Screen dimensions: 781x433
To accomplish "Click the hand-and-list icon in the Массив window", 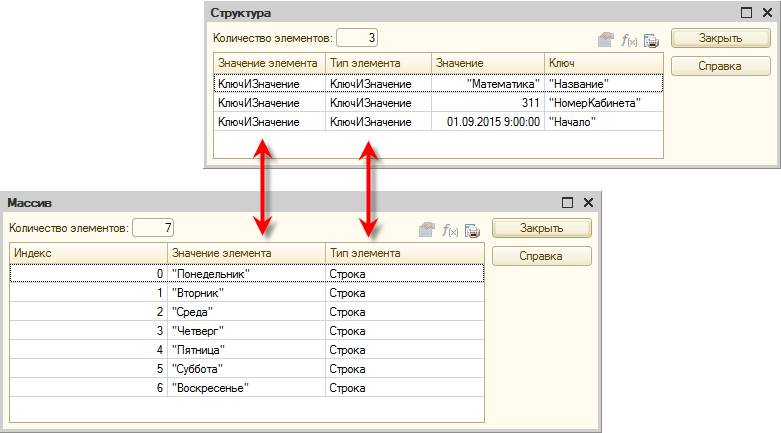I will (427, 230).
